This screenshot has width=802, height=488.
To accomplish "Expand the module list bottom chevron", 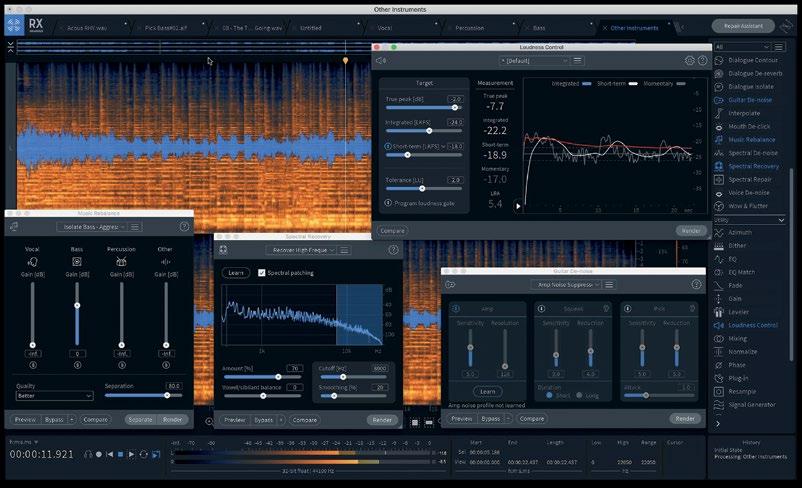I will (x=718, y=424).
